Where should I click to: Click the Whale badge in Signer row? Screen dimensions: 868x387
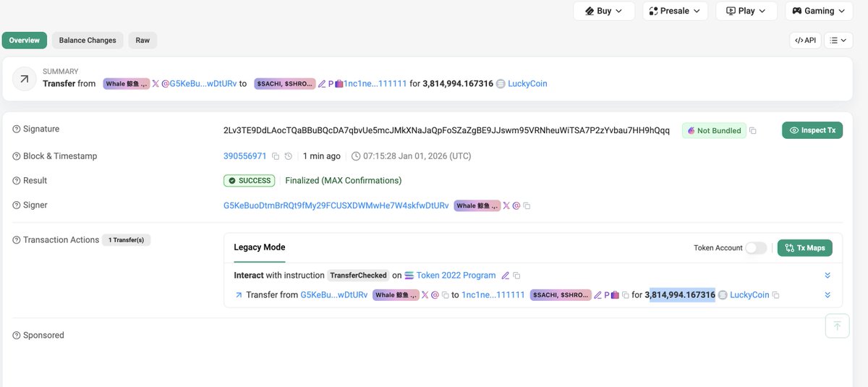477,205
